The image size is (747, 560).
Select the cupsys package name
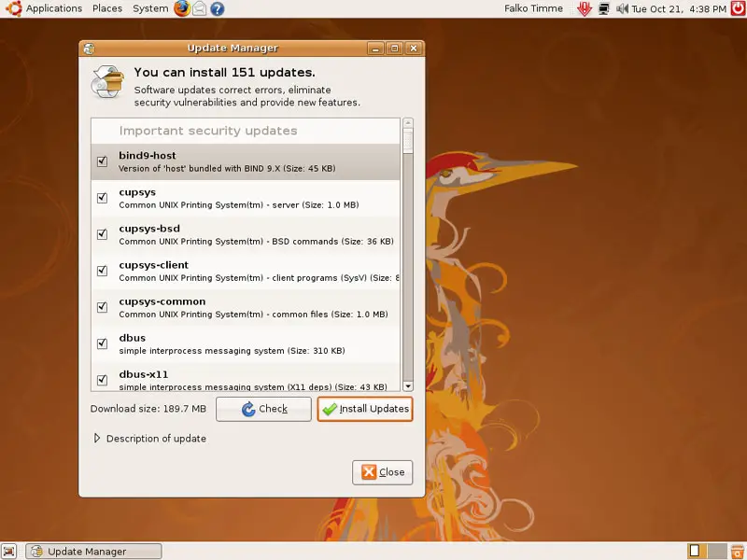(137, 192)
